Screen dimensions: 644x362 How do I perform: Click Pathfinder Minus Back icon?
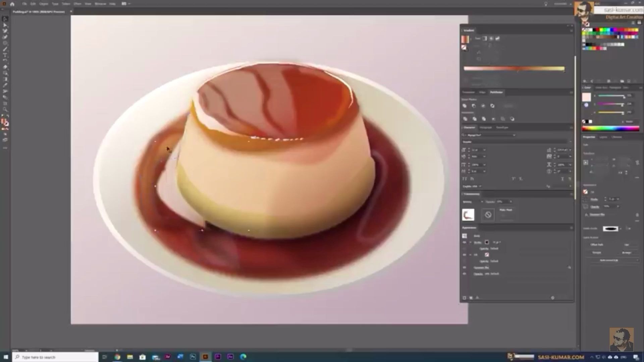(512, 119)
